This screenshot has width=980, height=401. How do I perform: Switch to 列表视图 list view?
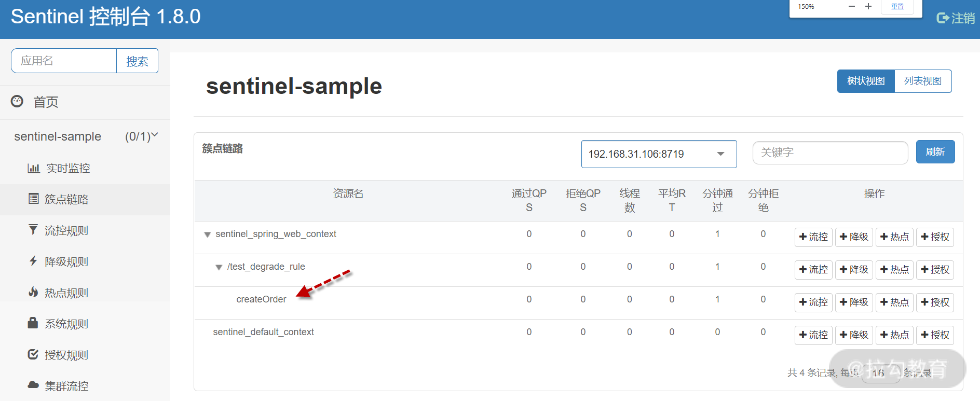click(x=923, y=81)
